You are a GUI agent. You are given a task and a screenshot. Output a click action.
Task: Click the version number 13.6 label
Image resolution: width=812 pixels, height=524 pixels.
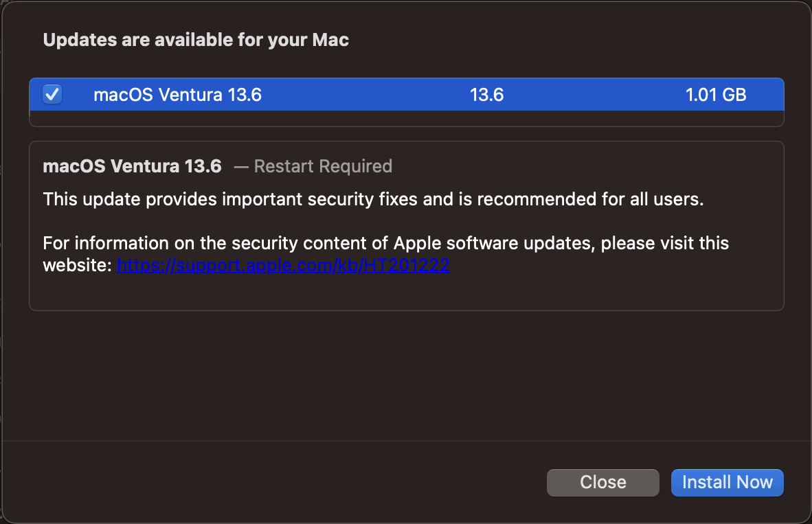[486, 95]
